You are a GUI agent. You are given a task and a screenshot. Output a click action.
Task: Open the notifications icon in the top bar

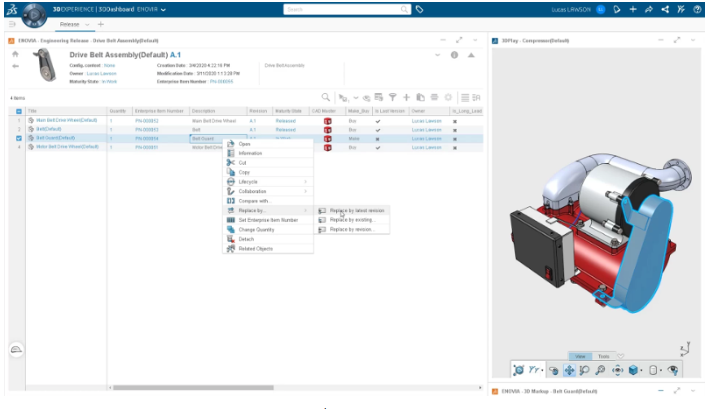coord(617,9)
